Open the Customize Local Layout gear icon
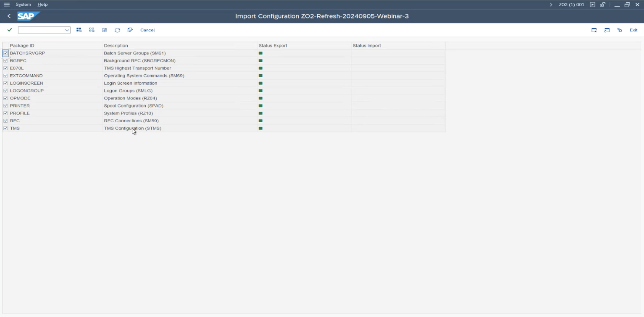 coord(620,30)
